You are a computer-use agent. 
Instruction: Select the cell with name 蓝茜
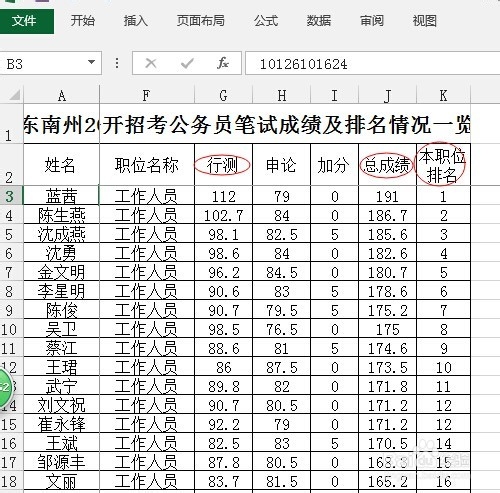coord(61,196)
